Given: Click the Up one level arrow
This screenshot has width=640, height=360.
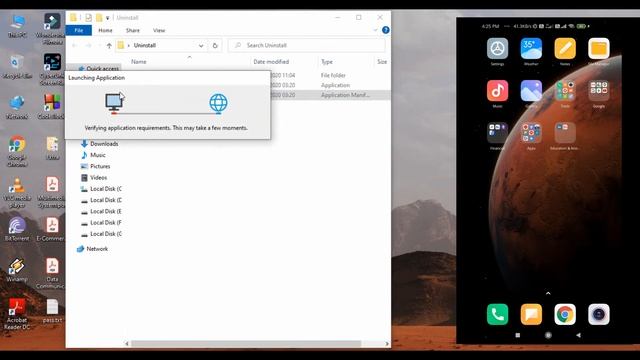Looking at the screenshot, I should click(109, 46).
